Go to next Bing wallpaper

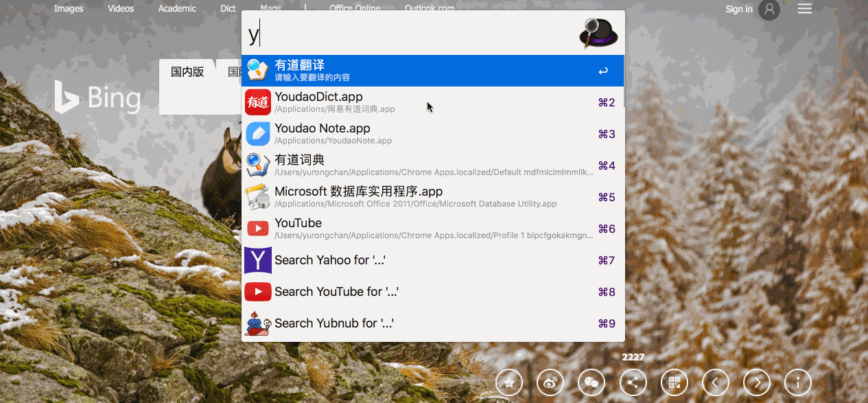[757, 382]
